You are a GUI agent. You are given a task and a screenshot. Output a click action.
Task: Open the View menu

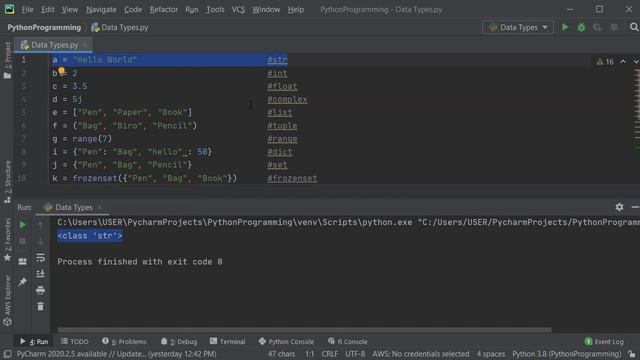(70, 9)
